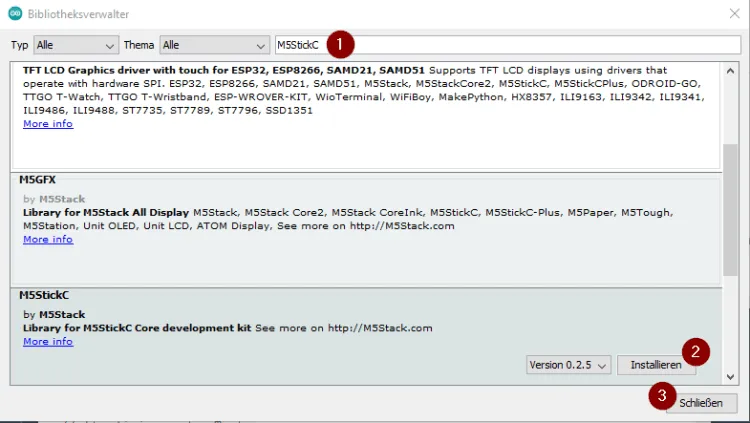This screenshot has width=750, height=423.
Task: Click the 'by M5Stack' author under M5StickC
Action: coord(54,315)
